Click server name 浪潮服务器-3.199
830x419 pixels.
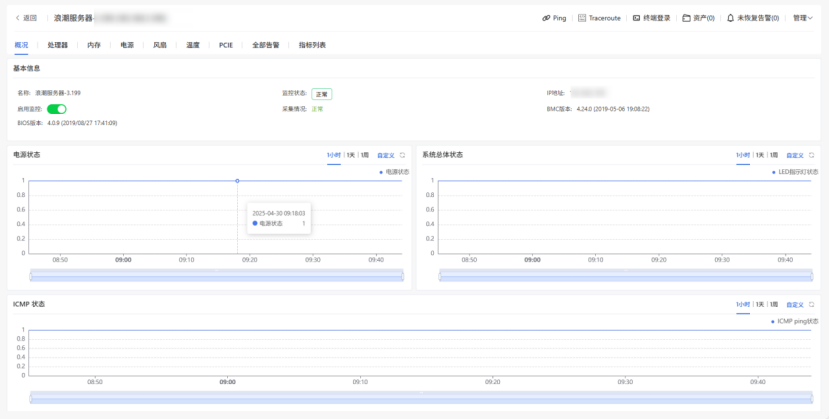(x=58, y=93)
